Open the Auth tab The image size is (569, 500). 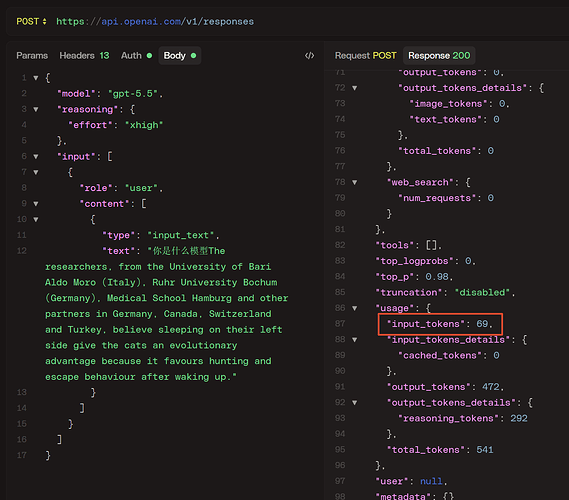click(136, 56)
